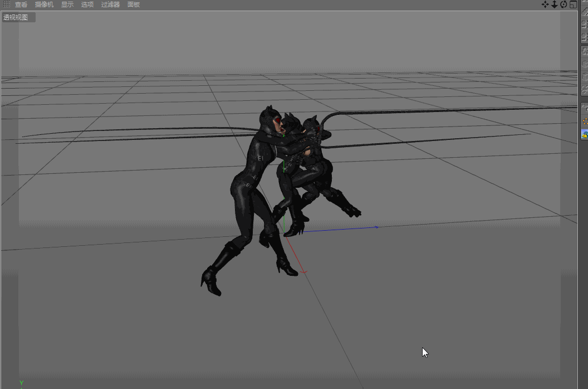Open the 显示 menu
The image size is (588, 389).
pyautogui.click(x=67, y=4)
